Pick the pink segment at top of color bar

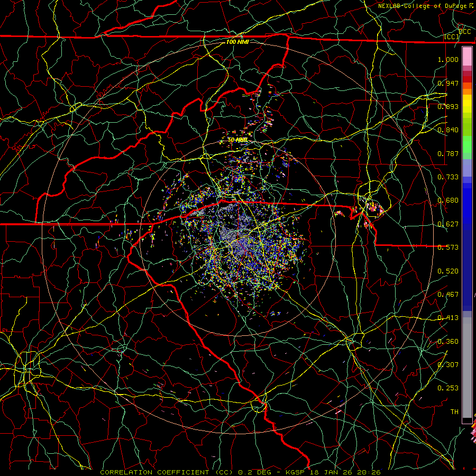[467, 57]
